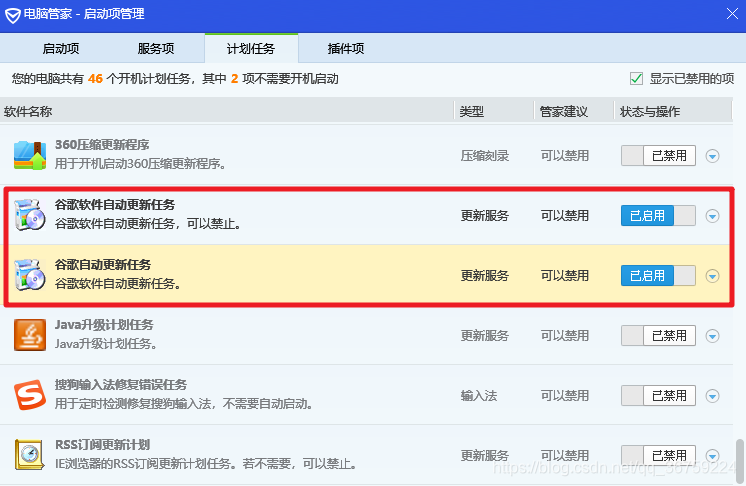746x486 pixels.
Task: Click the 输入法 type cell
Action: click(479, 396)
